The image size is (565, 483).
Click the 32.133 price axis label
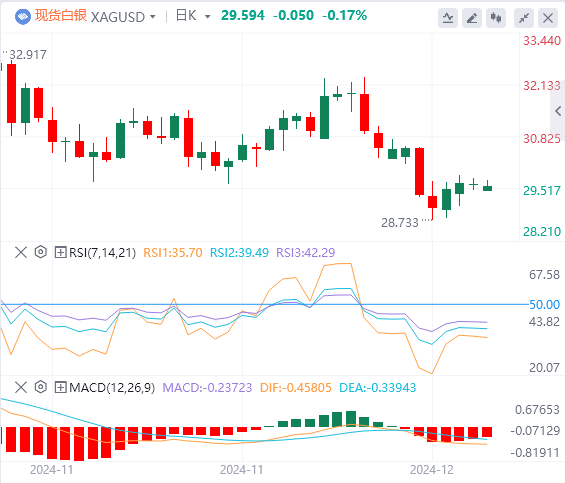(x=542, y=86)
